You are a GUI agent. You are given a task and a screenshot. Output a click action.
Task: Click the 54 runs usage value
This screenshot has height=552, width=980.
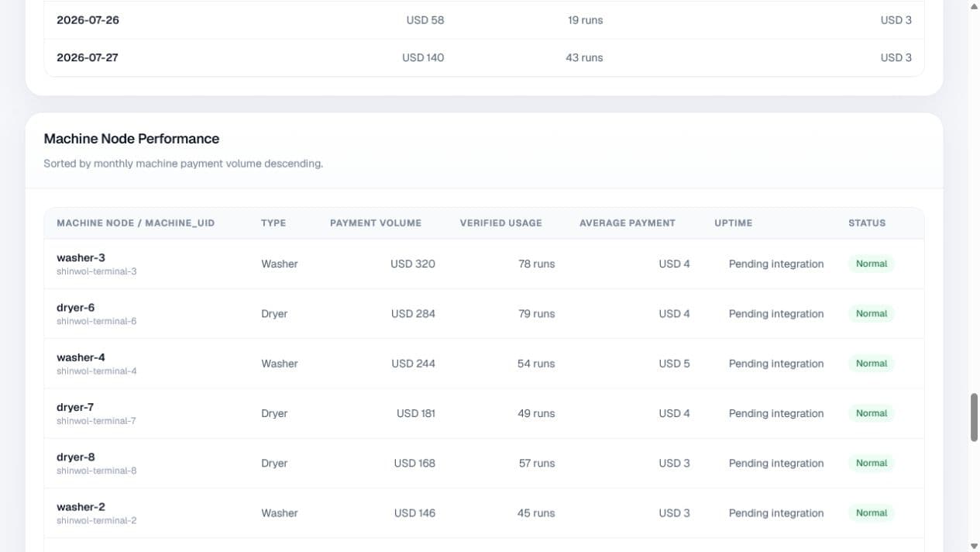tap(536, 364)
